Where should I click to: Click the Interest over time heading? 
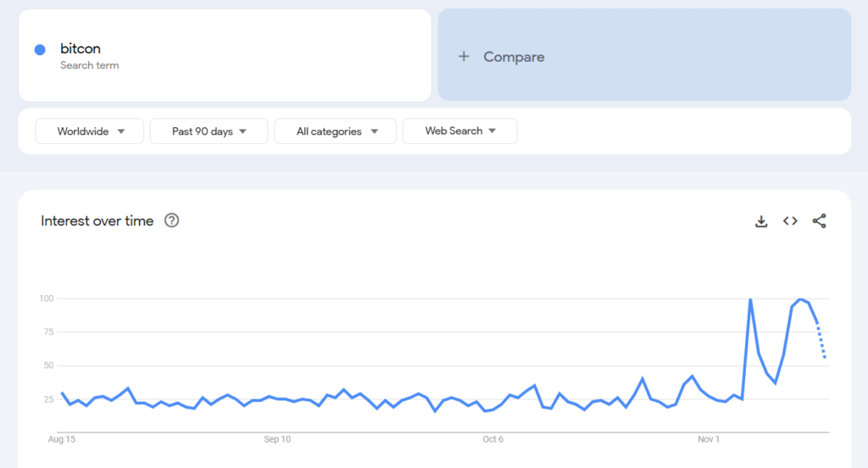point(97,221)
